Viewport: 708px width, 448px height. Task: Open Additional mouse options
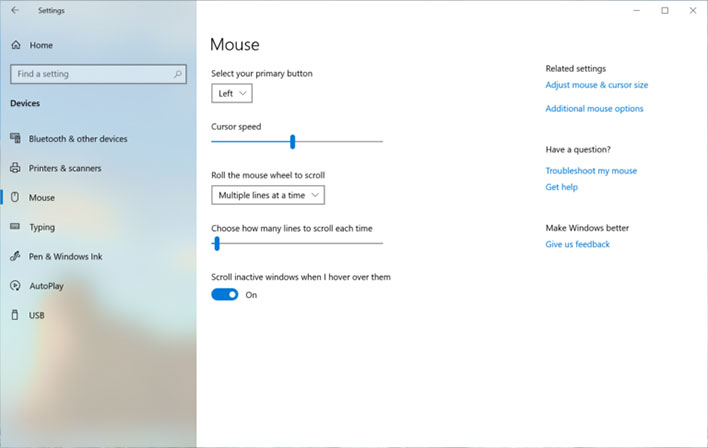(594, 108)
